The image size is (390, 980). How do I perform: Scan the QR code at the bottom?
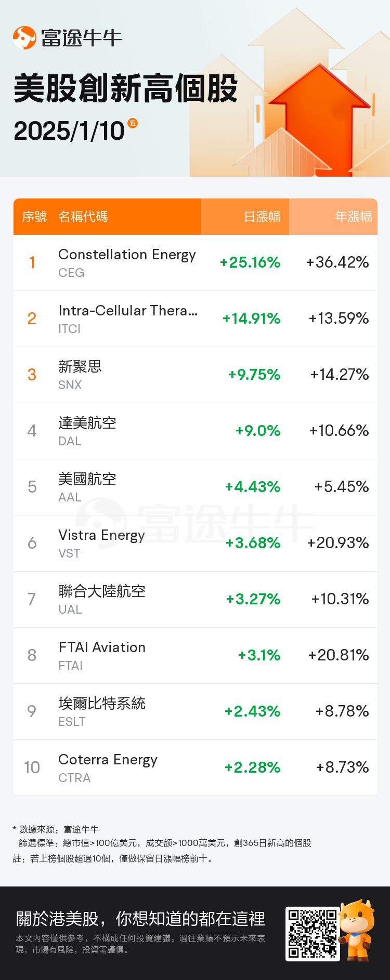(x=313, y=934)
